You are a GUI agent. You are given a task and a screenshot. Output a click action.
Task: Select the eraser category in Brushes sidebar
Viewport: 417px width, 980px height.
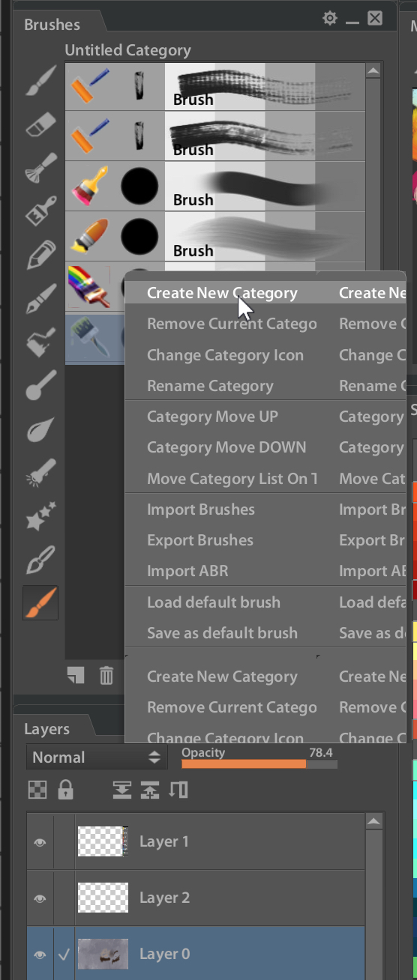tap(41, 124)
